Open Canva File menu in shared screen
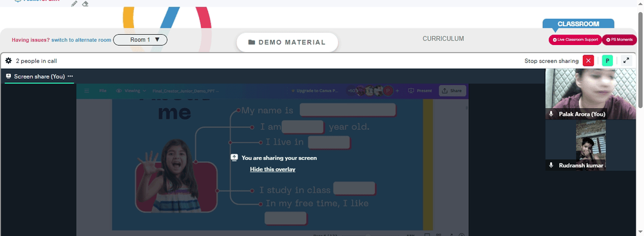 click(102, 91)
